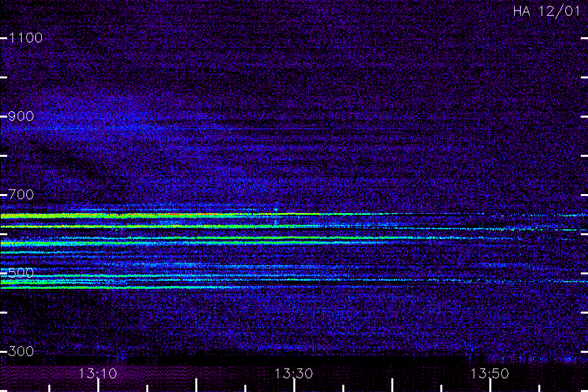Viewport: 588px width, 392px height.
Task: Click the 900 frequency axis label
Action: tap(22, 116)
